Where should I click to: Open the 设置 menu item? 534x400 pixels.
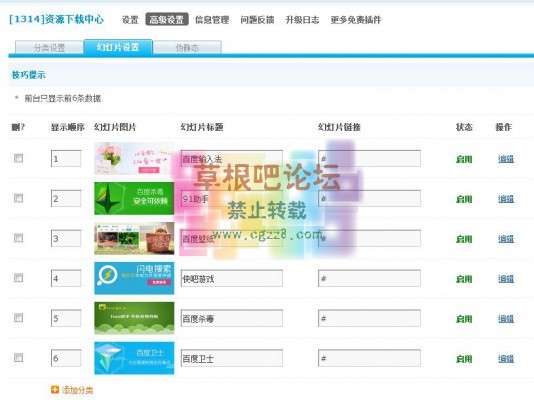click(x=130, y=20)
